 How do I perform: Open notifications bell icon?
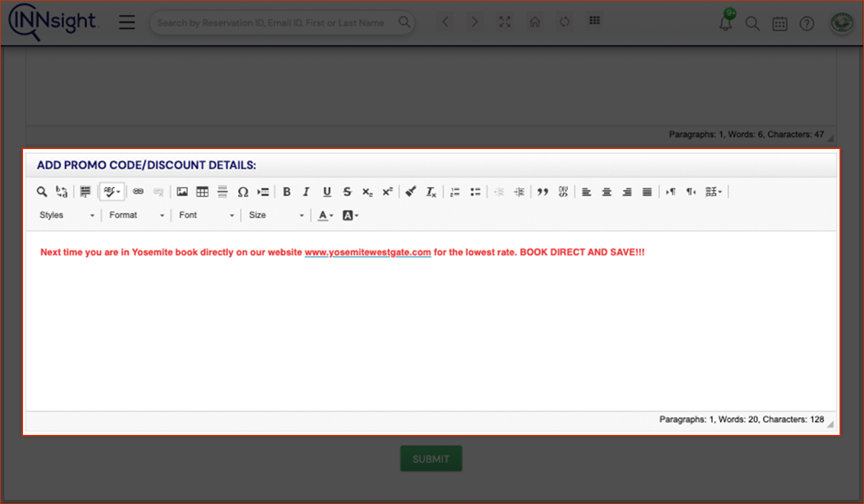(x=726, y=23)
